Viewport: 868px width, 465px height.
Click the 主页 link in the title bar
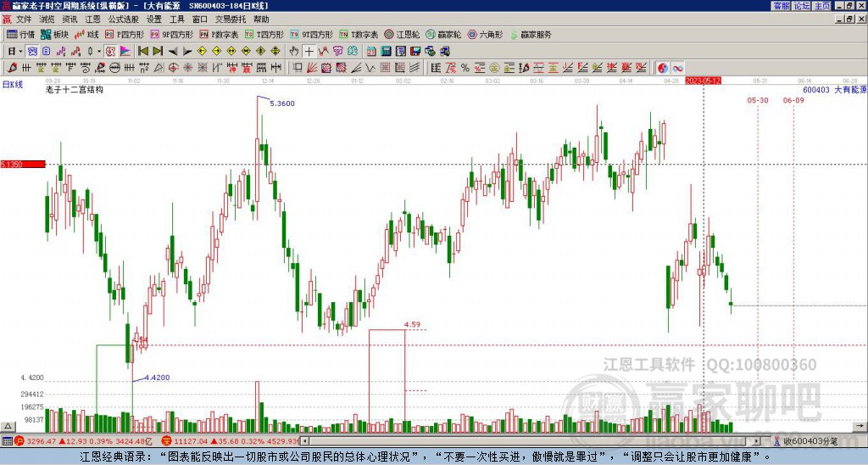(x=821, y=6)
